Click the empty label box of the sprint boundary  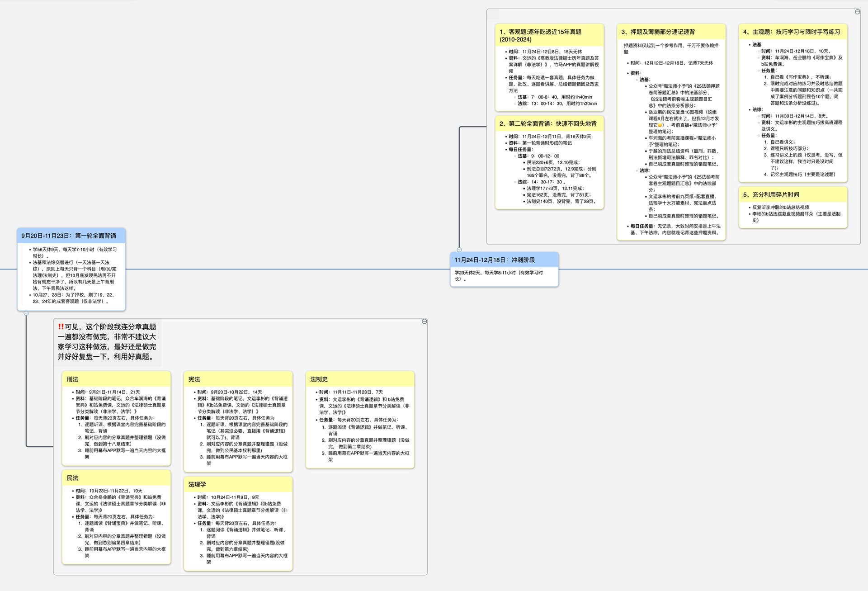[x=493, y=14]
